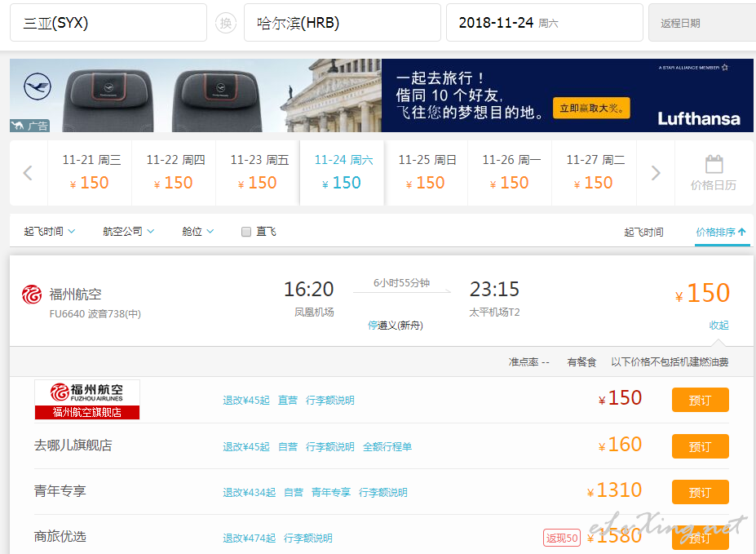Image resolution: width=756 pixels, height=554 pixels.
Task: Expand the 舱位 cabin filter dropdown
Action: pos(197,232)
